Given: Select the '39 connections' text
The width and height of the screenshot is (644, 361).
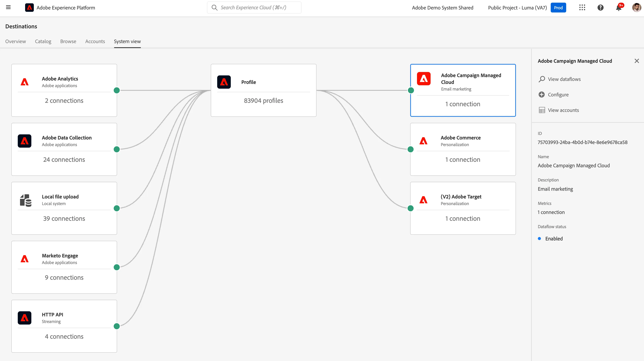Looking at the screenshot, I should pos(64,219).
